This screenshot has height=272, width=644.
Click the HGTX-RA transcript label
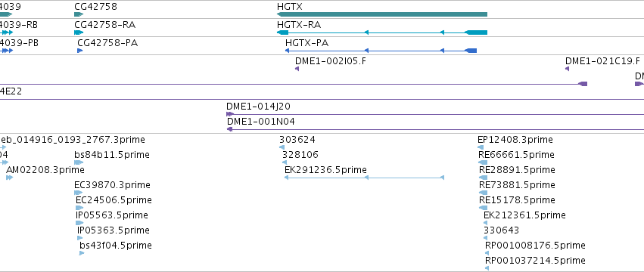pyautogui.click(x=299, y=25)
